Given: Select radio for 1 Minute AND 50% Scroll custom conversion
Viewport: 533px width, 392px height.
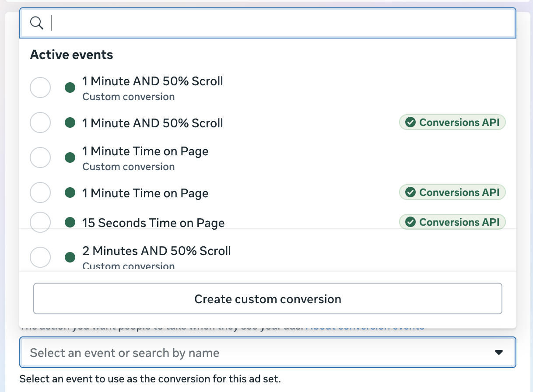Looking at the screenshot, I should 40,88.
